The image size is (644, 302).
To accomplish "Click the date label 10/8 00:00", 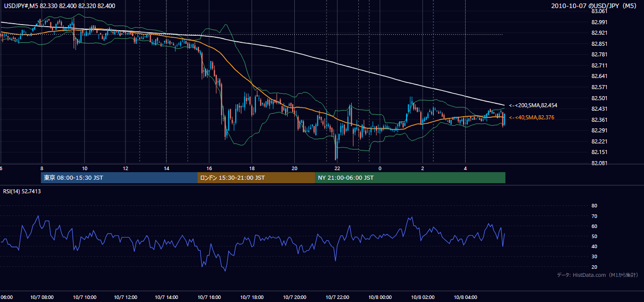I will pos(380,297).
